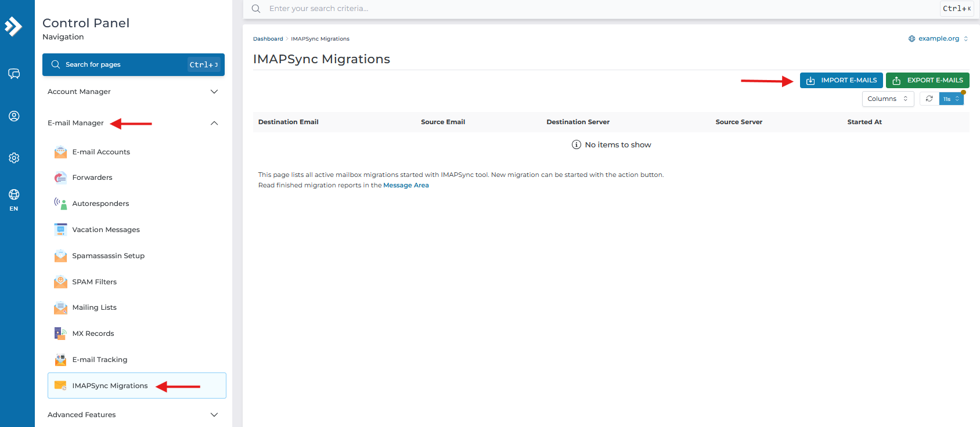The width and height of the screenshot is (980, 427).
Task: Click the E-mail Accounts envelope icon
Action: [x=60, y=152]
